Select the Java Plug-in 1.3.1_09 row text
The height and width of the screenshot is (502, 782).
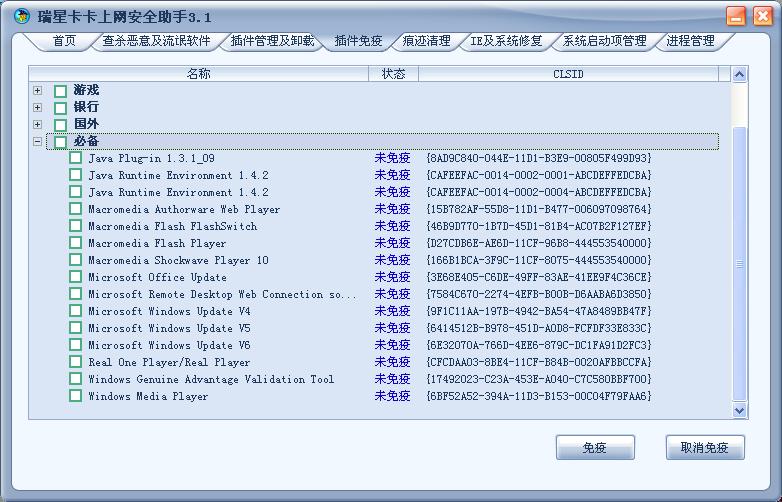(x=152, y=159)
